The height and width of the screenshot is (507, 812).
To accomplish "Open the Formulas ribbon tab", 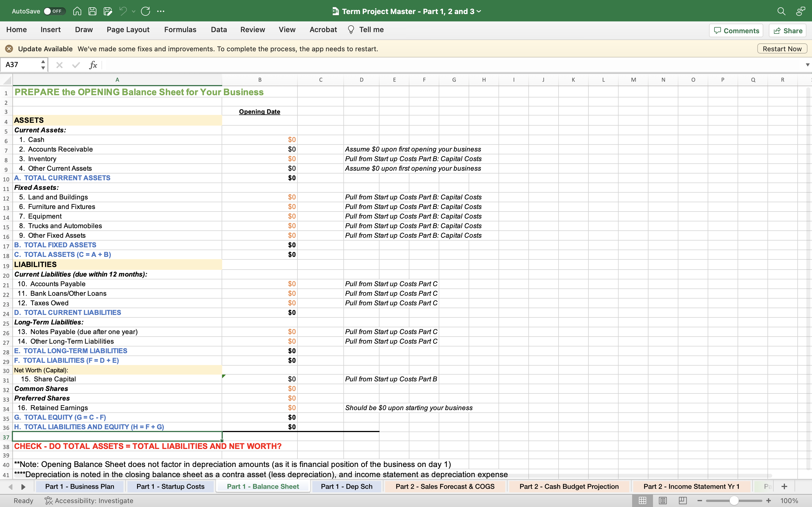I will [x=180, y=30].
